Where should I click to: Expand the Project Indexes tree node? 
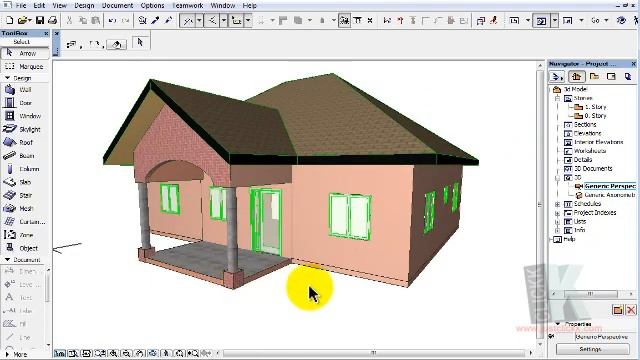coord(558,213)
